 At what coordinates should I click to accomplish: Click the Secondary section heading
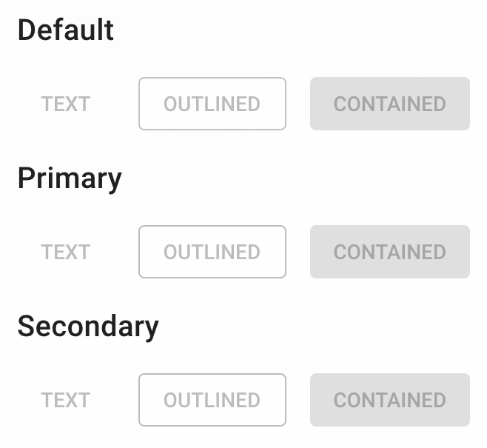(x=88, y=327)
